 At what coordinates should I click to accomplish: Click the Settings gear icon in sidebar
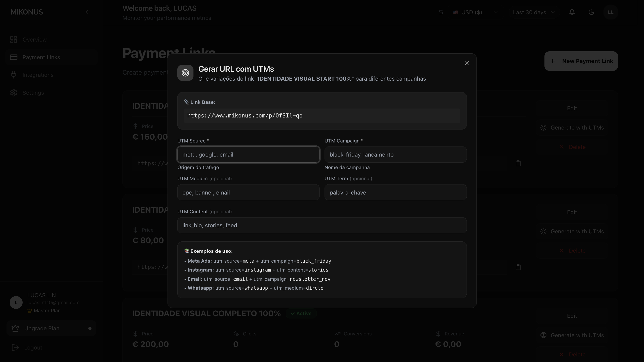pyautogui.click(x=14, y=93)
